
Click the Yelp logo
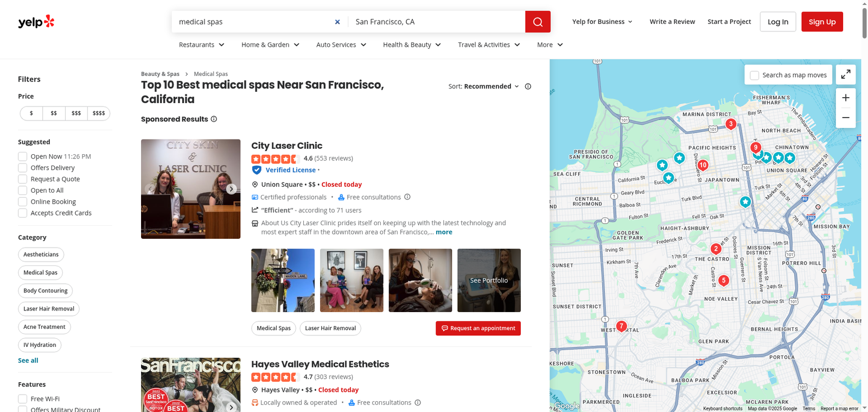pos(36,22)
